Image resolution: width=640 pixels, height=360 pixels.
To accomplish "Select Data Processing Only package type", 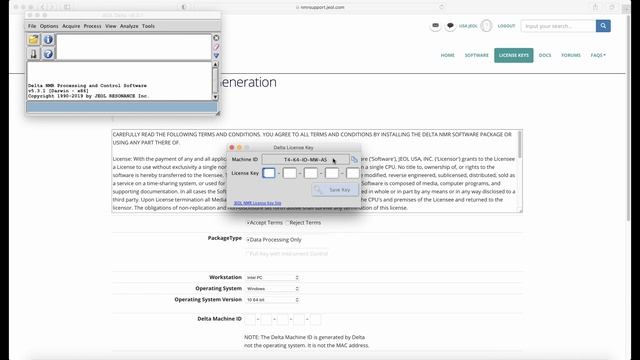I will [x=248, y=240].
